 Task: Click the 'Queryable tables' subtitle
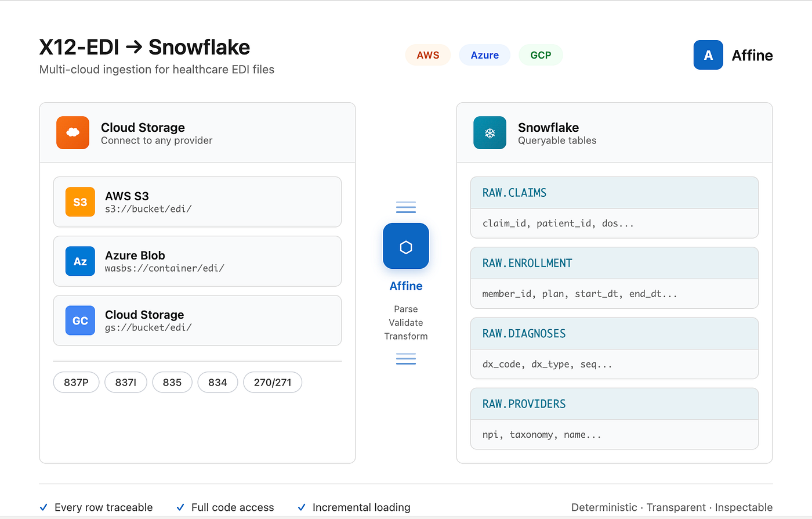pyautogui.click(x=557, y=140)
